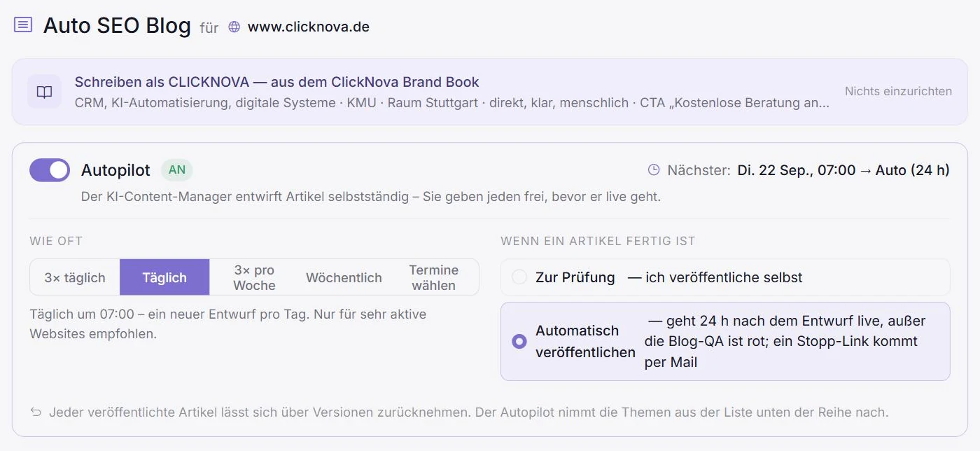The width and height of the screenshot is (980, 451).
Task: Choose the 3× täglich frequency
Action: click(75, 277)
